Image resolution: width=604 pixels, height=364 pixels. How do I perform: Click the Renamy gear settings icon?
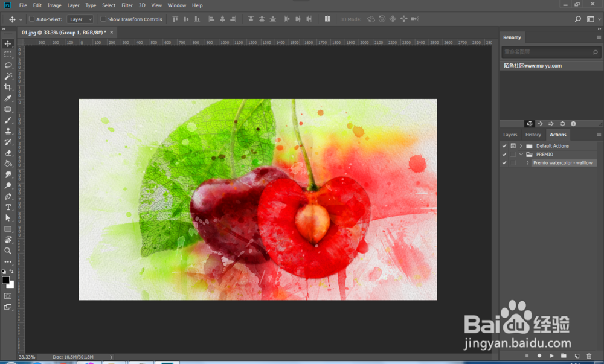(562, 124)
